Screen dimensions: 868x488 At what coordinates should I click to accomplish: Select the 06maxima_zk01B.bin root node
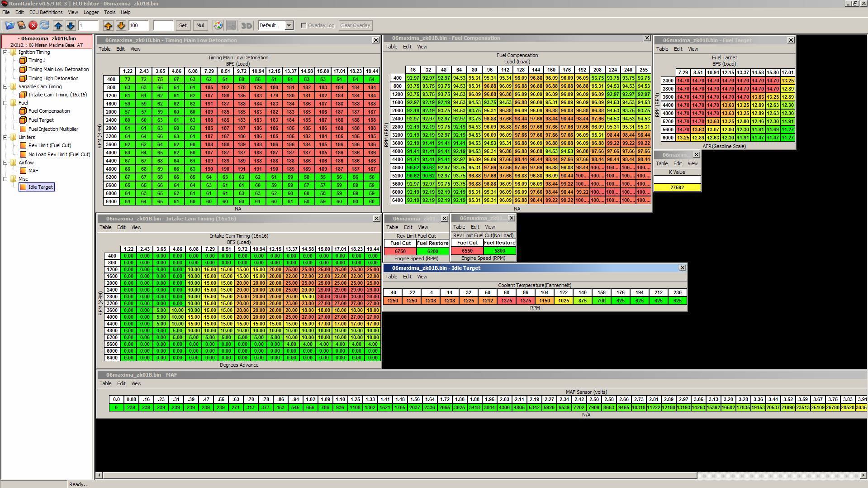pyautogui.click(x=47, y=42)
